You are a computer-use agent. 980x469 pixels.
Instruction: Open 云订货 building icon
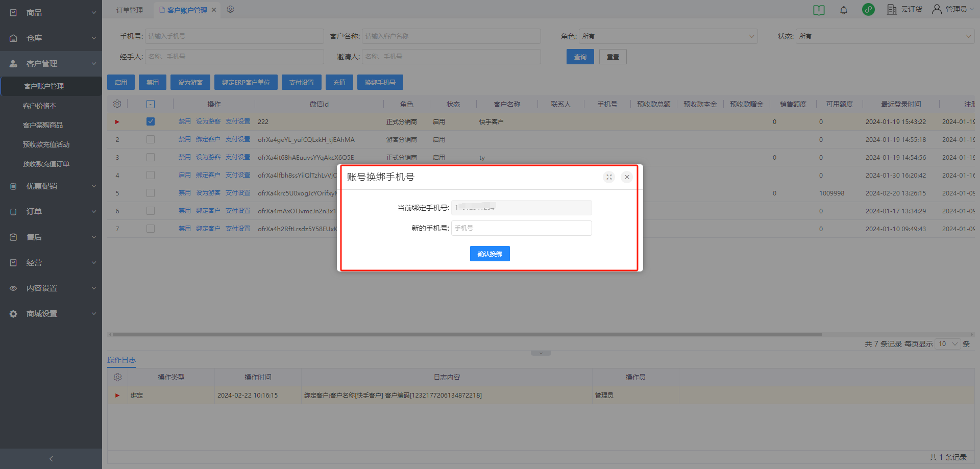(892, 9)
